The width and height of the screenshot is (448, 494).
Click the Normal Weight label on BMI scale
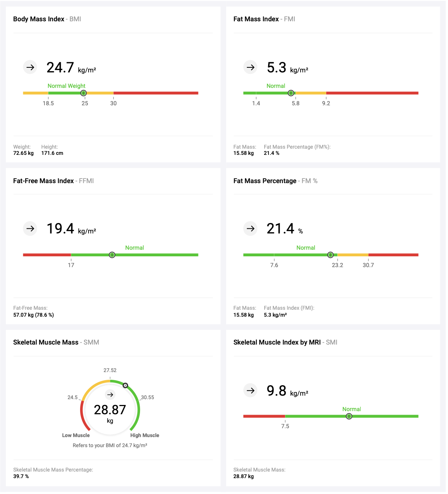point(66,86)
